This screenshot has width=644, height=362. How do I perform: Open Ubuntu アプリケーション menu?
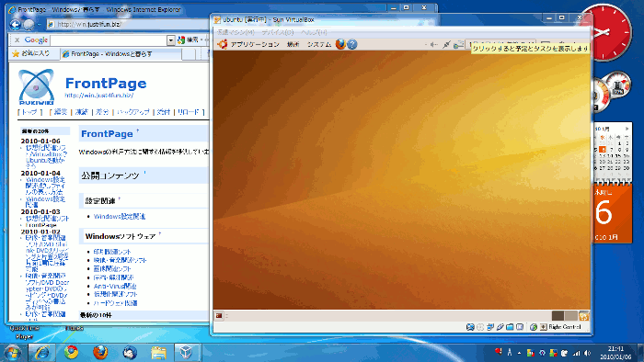(x=255, y=44)
